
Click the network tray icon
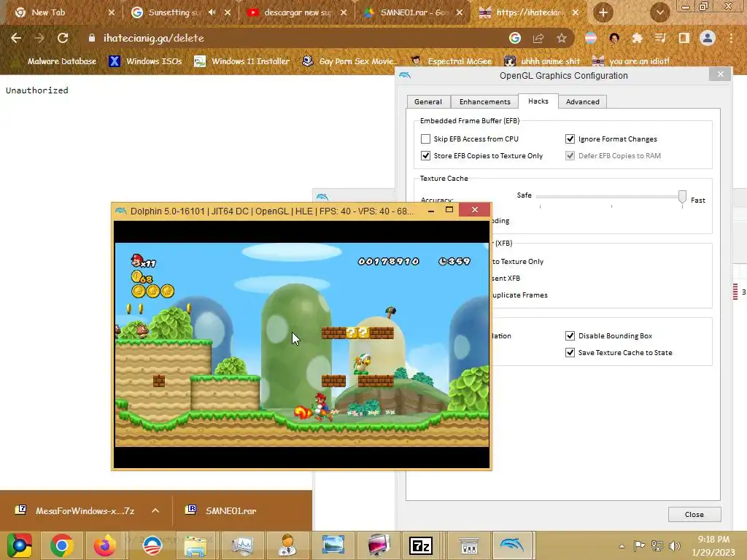point(657,545)
